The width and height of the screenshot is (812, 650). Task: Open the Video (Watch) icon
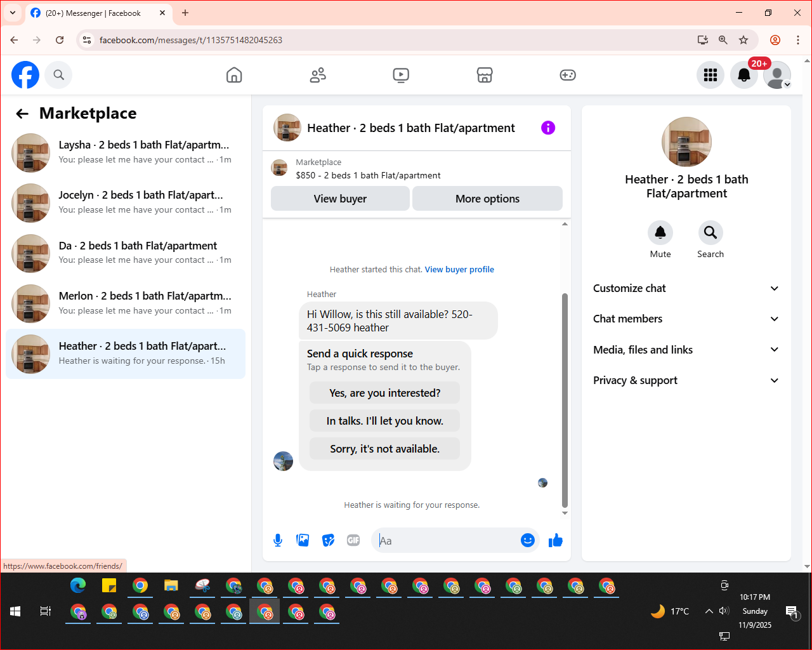pos(401,75)
